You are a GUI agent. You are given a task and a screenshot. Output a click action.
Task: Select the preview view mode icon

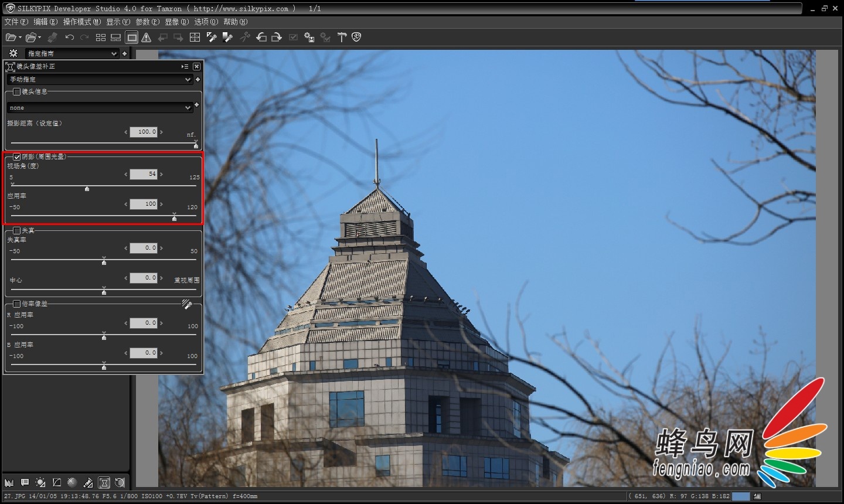[x=132, y=38]
